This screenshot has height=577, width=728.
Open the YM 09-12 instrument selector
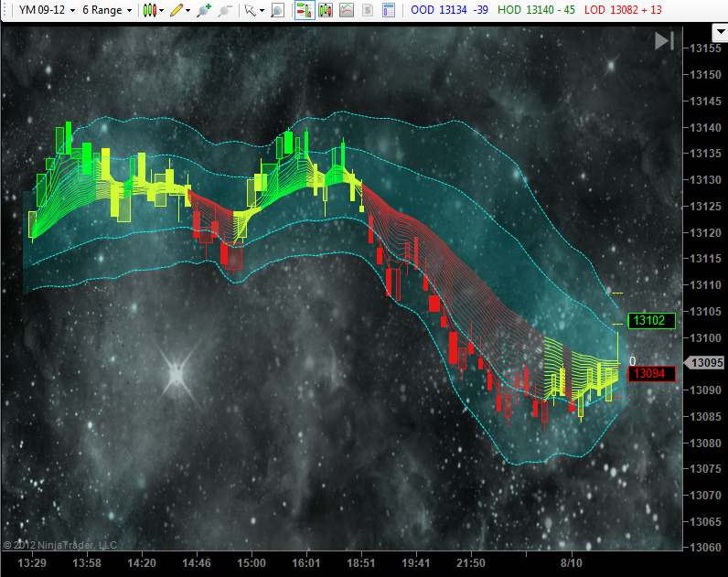47,10
